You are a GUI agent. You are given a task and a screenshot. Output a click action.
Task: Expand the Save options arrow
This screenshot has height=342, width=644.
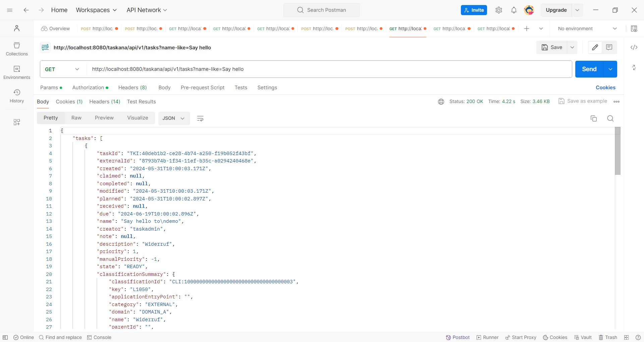point(572,47)
